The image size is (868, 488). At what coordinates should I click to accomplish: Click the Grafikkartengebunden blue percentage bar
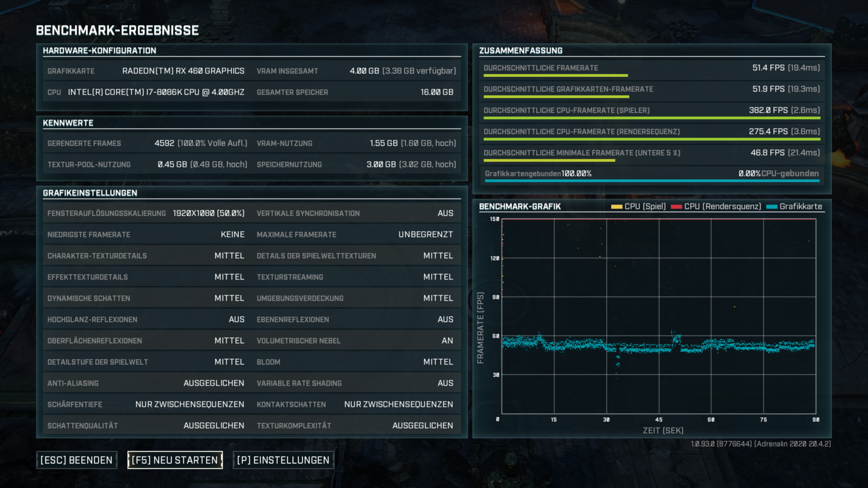pos(652,181)
